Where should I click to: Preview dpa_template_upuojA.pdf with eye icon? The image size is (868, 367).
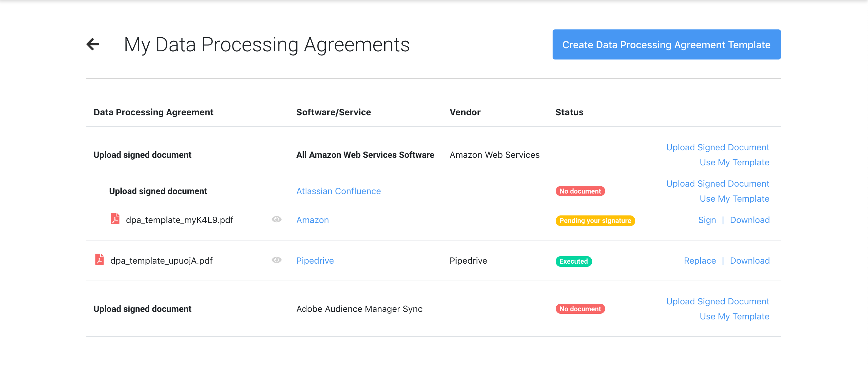pos(276,260)
